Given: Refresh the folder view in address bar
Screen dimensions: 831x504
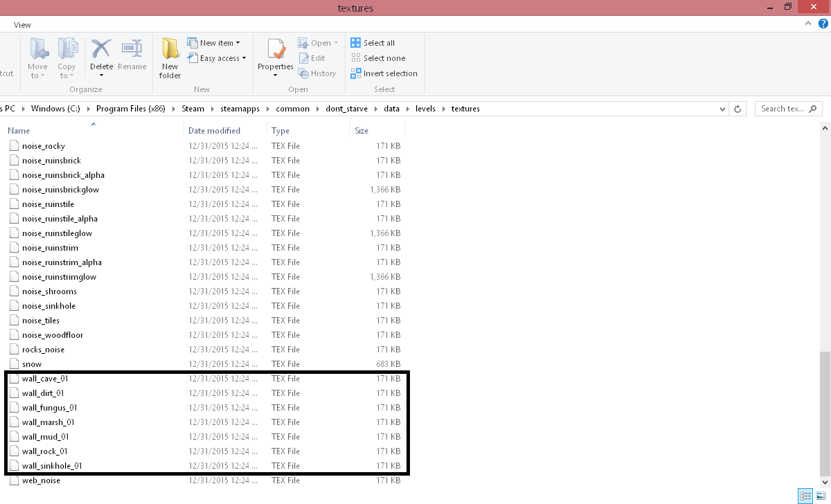Looking at the screenshot, I should [x=738, y=109].
